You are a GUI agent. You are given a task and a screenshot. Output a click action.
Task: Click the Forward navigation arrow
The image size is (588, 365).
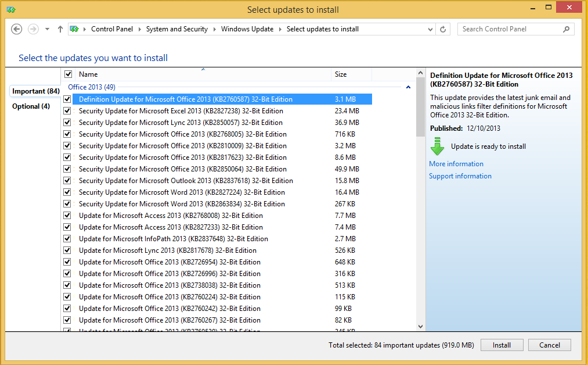33,29
